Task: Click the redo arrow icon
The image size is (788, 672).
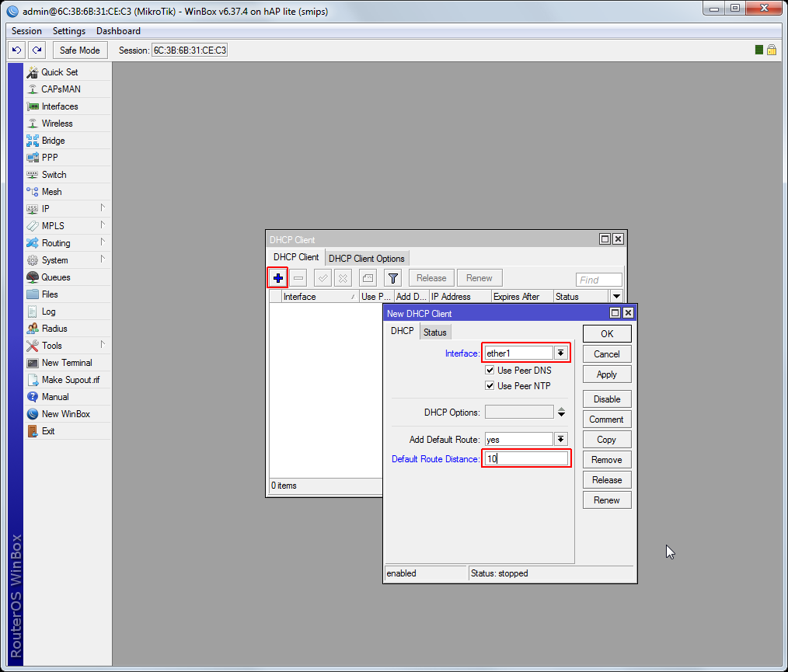Action: click(37, 50)
